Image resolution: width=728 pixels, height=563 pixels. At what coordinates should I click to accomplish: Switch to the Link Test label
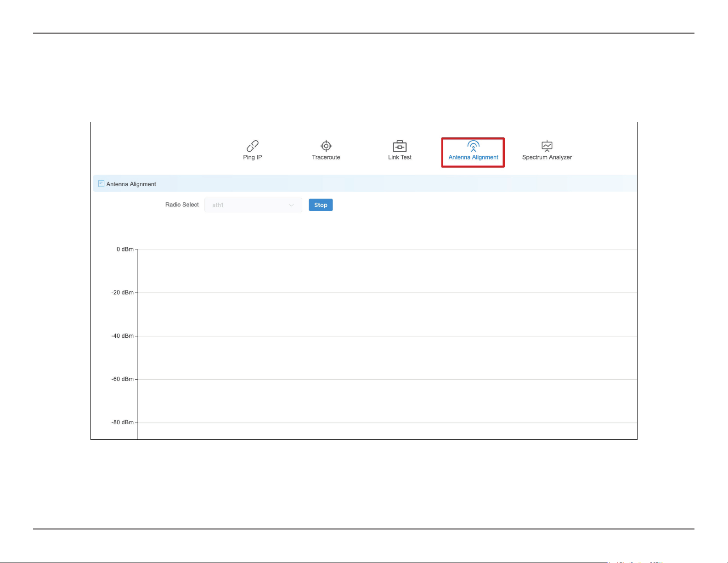click(400, 157)
